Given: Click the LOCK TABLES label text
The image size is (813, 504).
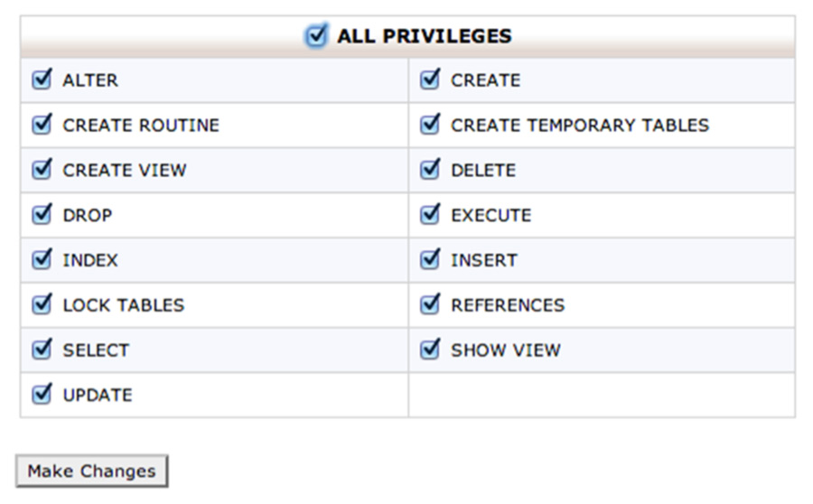Looking at the screenshot, I should tap(124, 305).
